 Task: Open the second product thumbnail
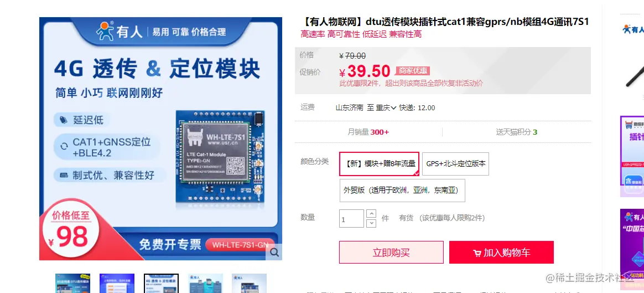coord(117,283)
